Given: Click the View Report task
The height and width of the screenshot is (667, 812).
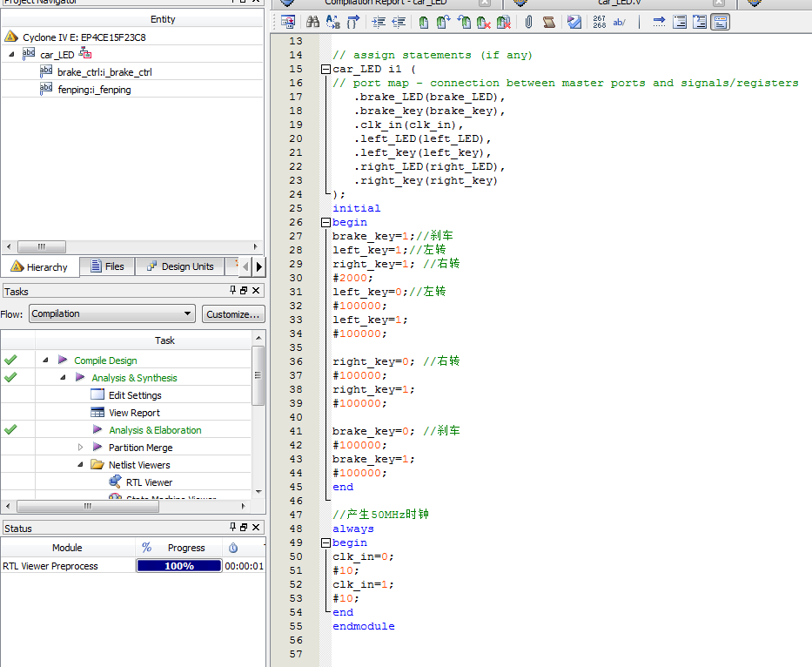Looking at the screenshot, I should (x=134, y=413).
